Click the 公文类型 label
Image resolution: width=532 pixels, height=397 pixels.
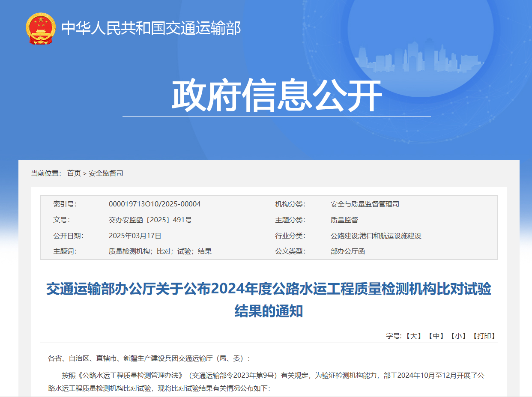(x=290, y=251)
